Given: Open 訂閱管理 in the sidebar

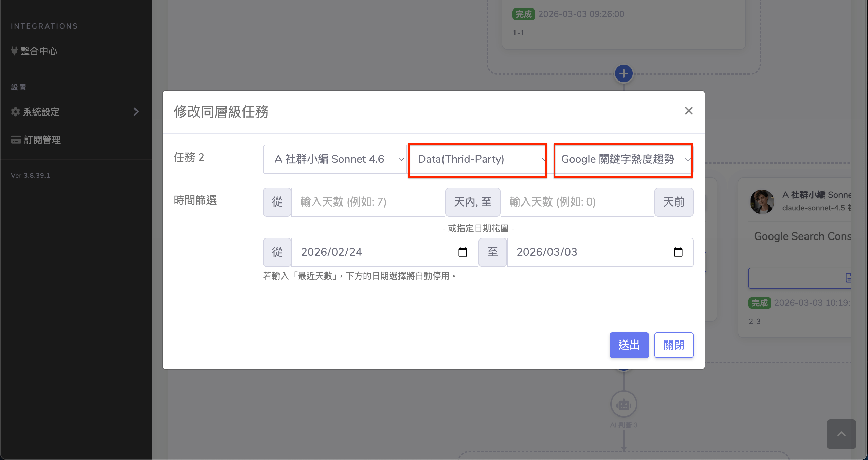Looking at the screenshot, I should [42, 140].
